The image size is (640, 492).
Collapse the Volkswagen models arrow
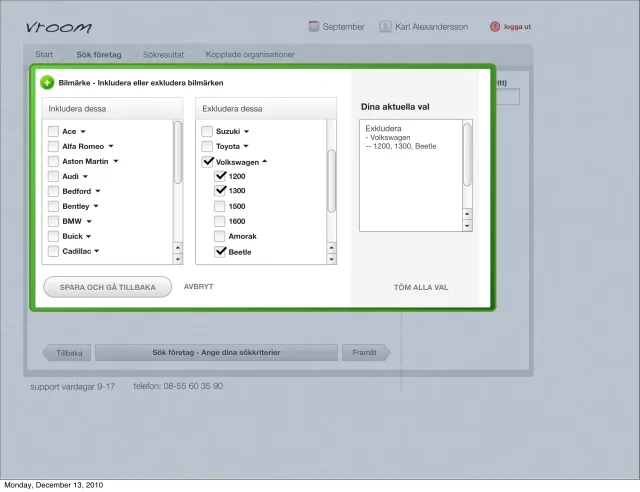coord(264,161)
